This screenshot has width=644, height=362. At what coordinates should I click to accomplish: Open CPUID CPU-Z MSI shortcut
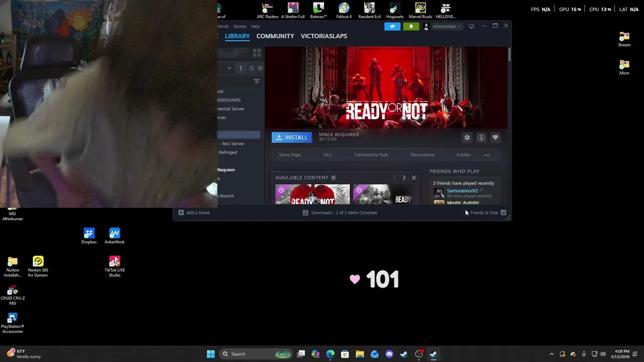click(13, 295)
